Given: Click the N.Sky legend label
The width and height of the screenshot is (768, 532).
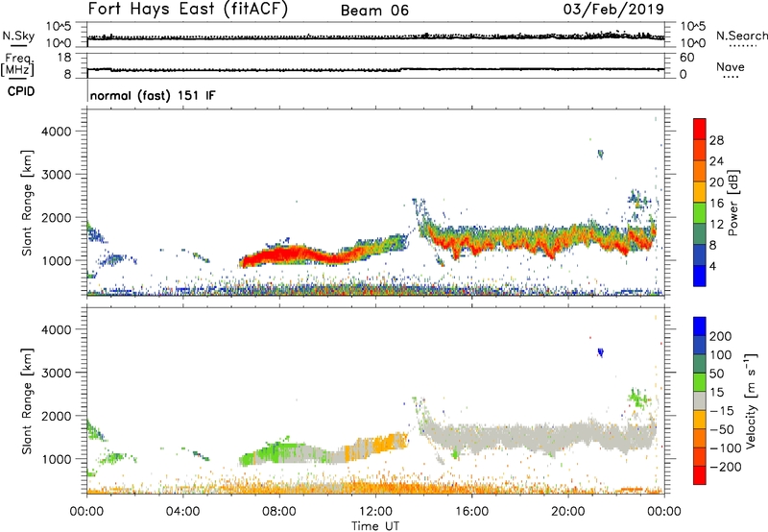Looking at the screenshot, I should pos(18,36).
